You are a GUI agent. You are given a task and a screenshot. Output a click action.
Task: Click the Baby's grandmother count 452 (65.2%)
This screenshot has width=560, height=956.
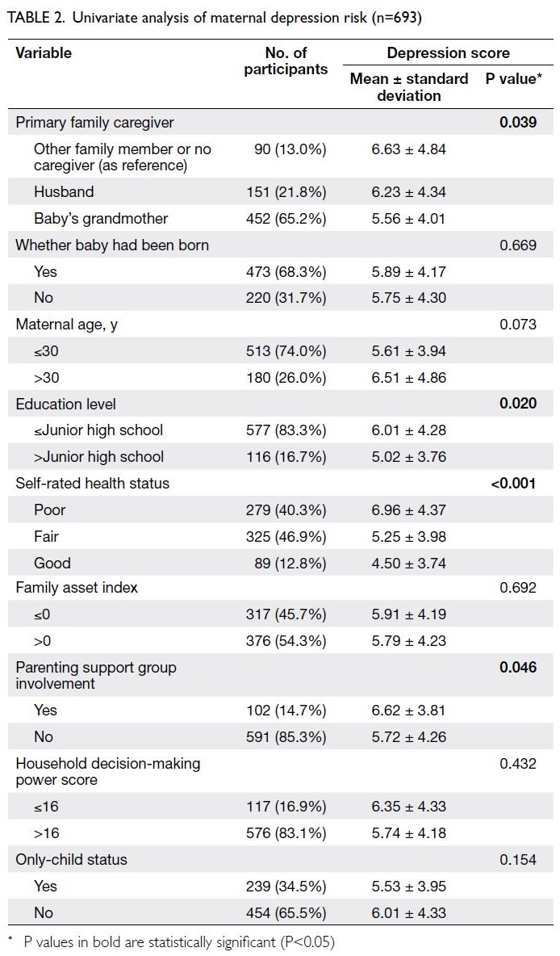click(286, 218)
